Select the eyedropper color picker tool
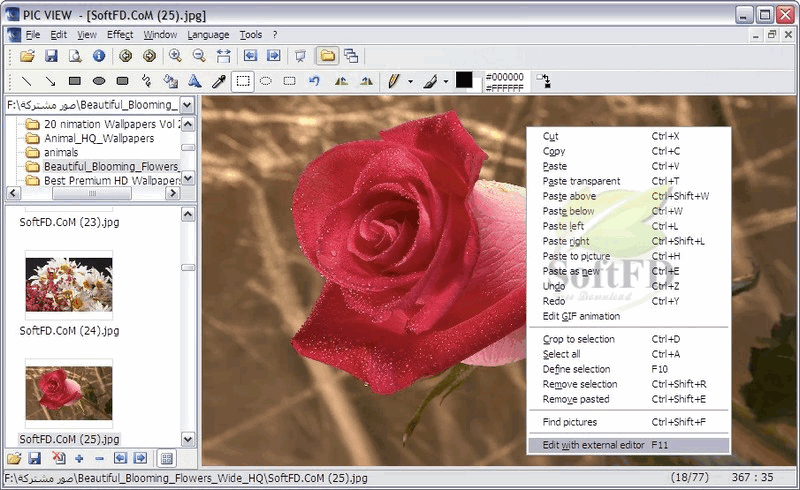 click(219, 81)
